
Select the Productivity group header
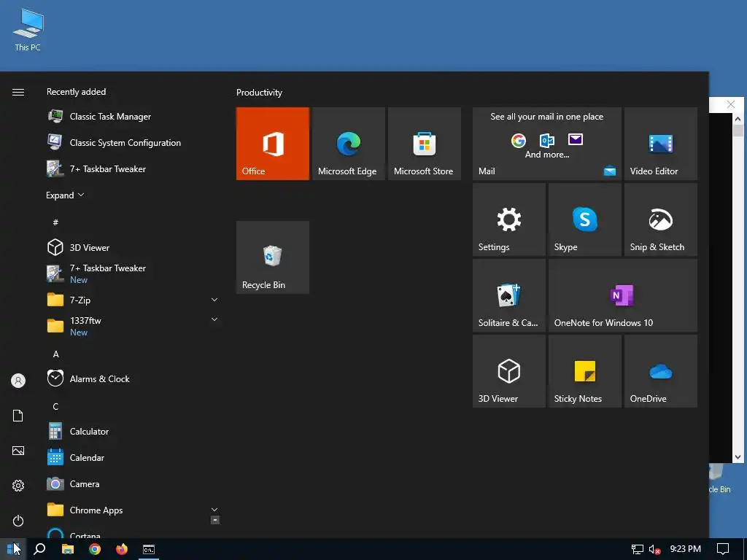[x=259, y=93]
